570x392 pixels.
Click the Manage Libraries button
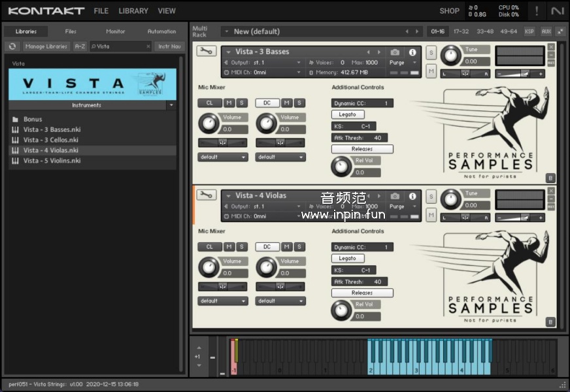(x=46, y=46)
